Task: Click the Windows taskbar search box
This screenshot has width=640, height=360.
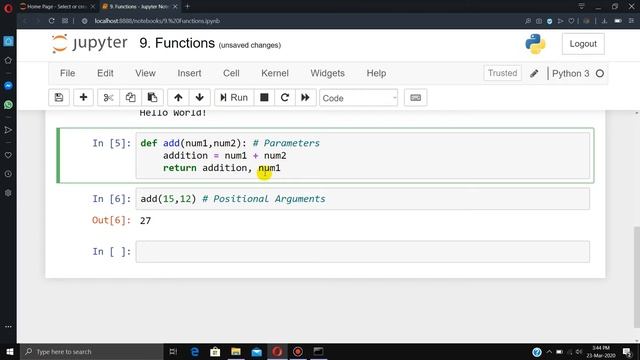Action: (x=91, y=351)
